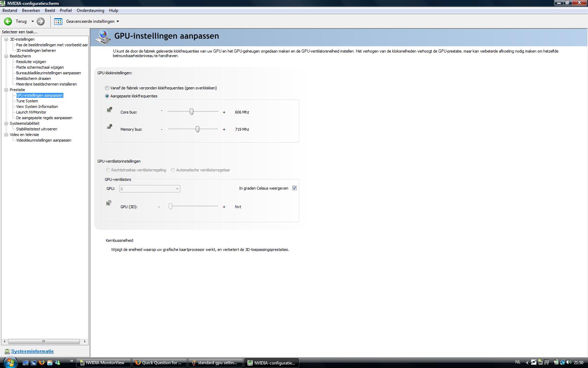Collapse the Systeemstabiliteit tree node
The image size is (588, 368).
click(6, 123)
